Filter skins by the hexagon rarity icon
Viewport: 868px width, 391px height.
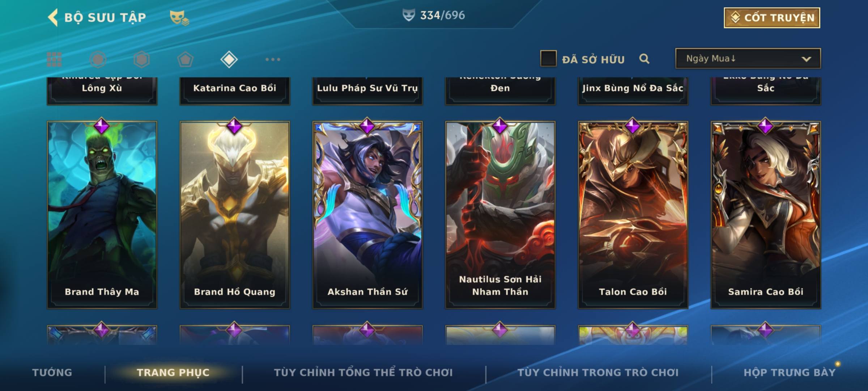tap(141, 59)
